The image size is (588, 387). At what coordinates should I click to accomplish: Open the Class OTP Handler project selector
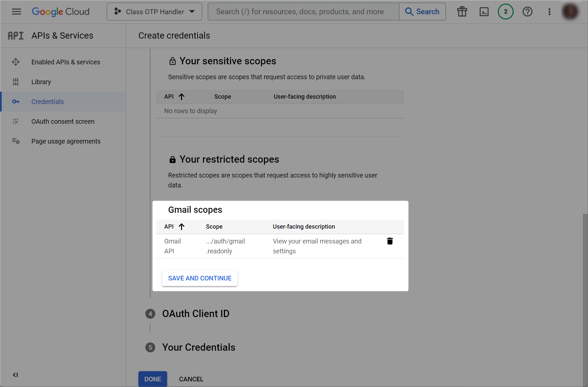[x=154, y=12]
